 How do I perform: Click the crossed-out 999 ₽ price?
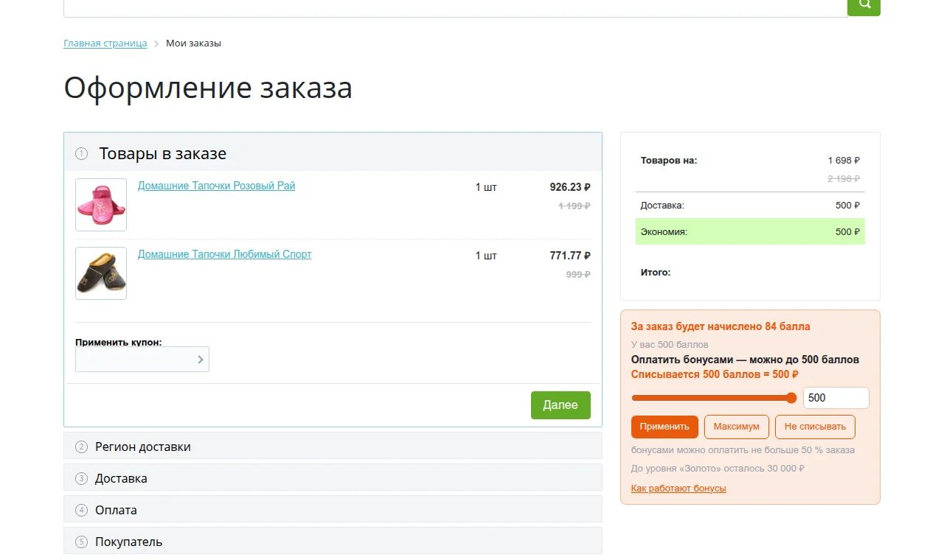click(578, 275)
